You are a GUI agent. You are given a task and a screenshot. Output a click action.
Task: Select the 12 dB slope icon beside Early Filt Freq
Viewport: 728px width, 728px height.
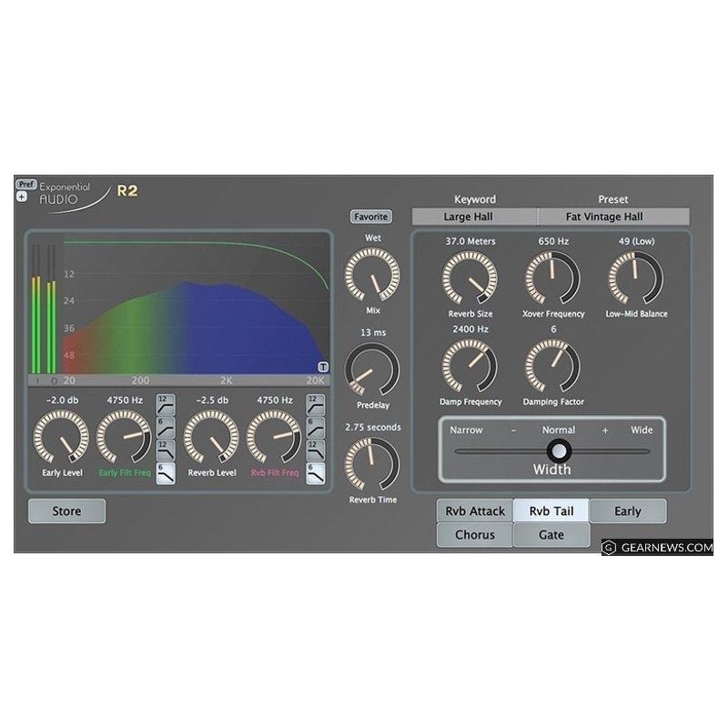pos(167,404)
